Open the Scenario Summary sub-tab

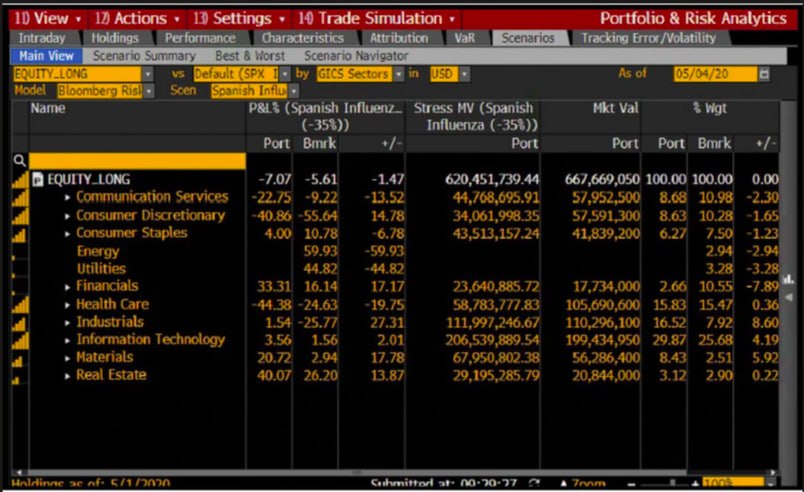tap(144, 56)
